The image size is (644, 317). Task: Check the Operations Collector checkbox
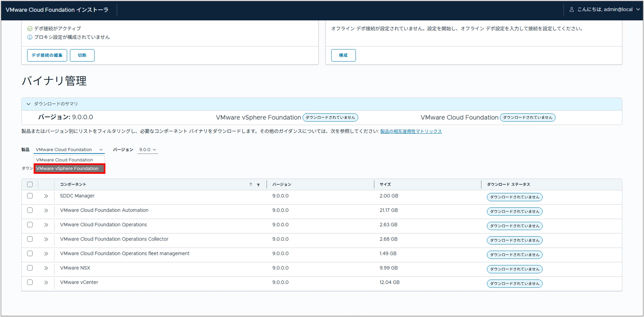click(30, 239)
